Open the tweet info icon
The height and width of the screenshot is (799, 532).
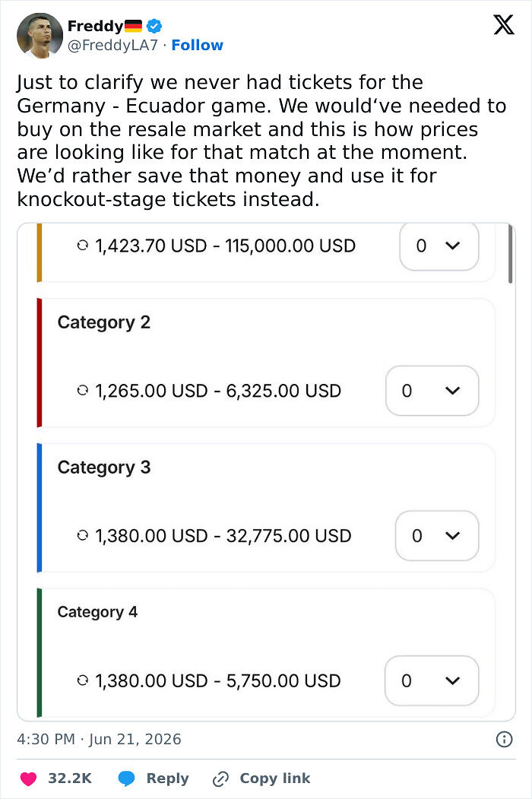pos(504,739)
